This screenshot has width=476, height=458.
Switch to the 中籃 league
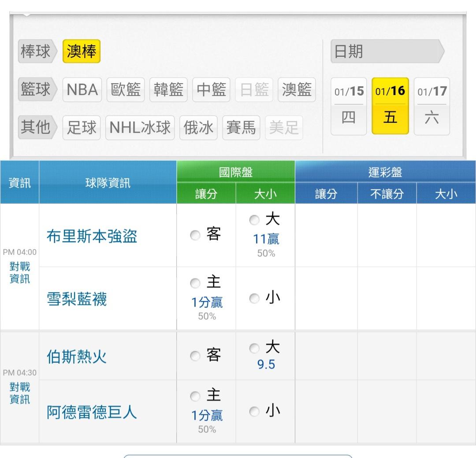click(211, 90)
